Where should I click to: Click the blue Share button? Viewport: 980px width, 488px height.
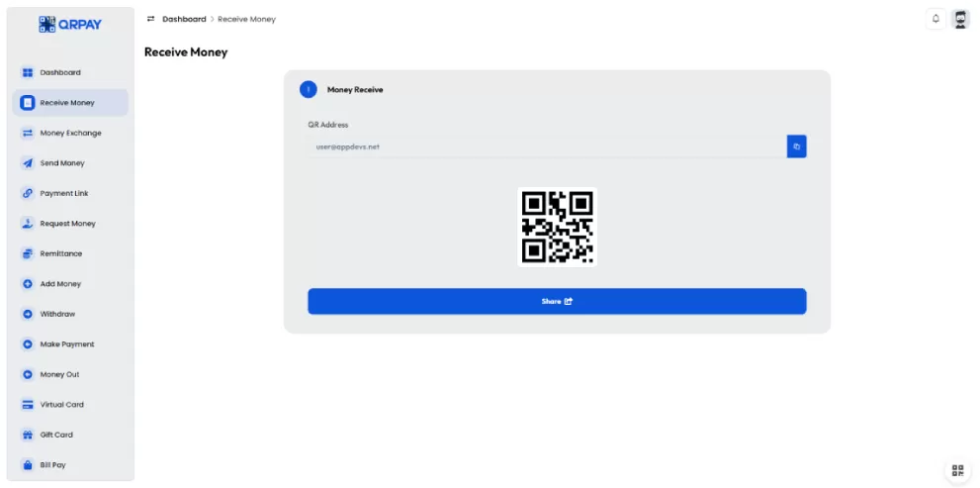[557, 301]
